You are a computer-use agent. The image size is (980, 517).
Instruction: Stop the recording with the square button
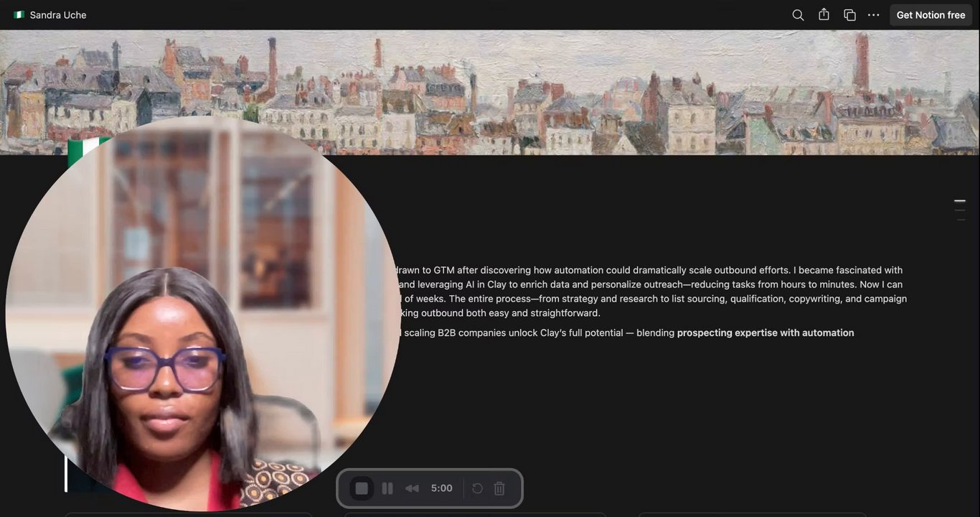click(x=362, y=488)
